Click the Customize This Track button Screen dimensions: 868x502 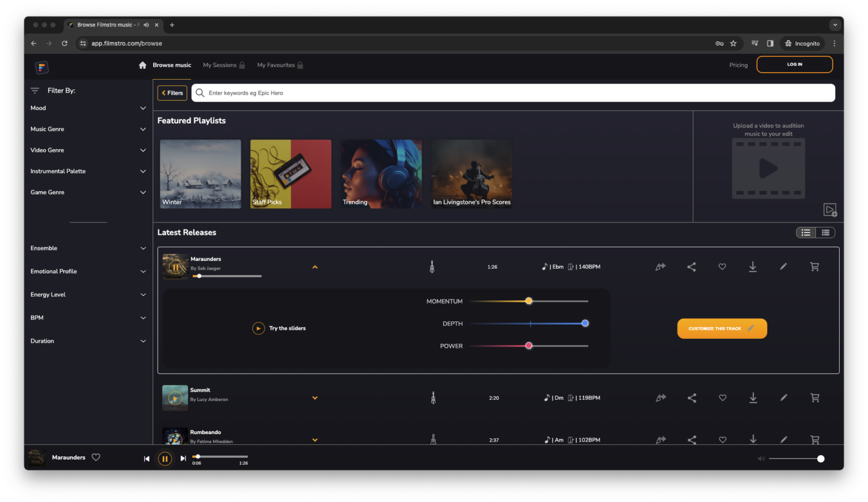click(722, 328)
